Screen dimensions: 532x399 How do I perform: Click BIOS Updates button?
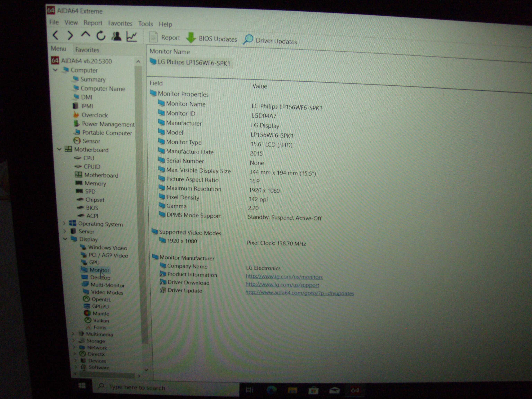[212, 38]
